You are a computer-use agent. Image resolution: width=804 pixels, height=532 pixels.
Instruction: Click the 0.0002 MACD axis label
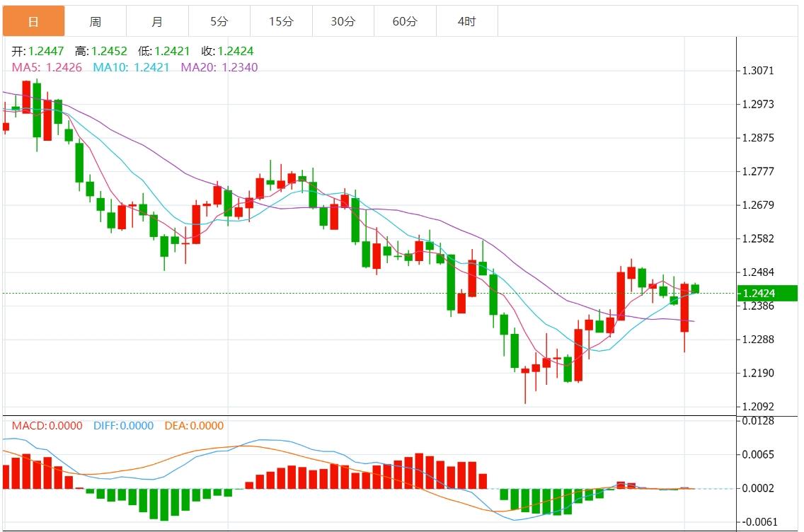click(x=759, y=488)
